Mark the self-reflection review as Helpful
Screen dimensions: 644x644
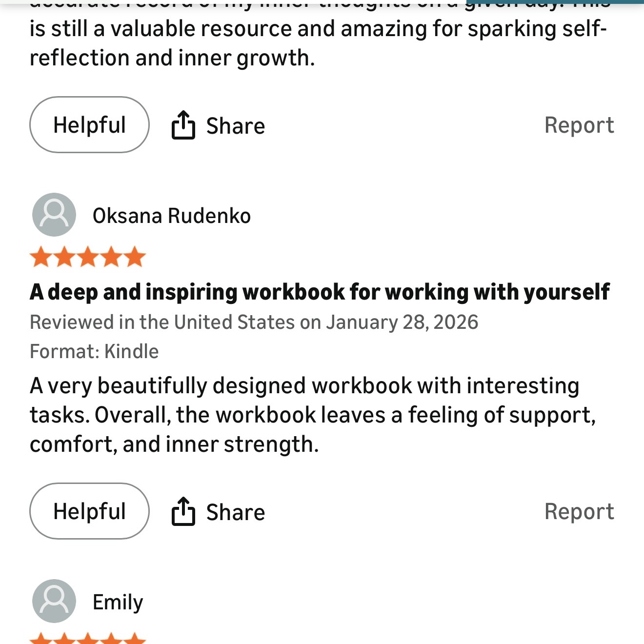(x=89, y=125)
